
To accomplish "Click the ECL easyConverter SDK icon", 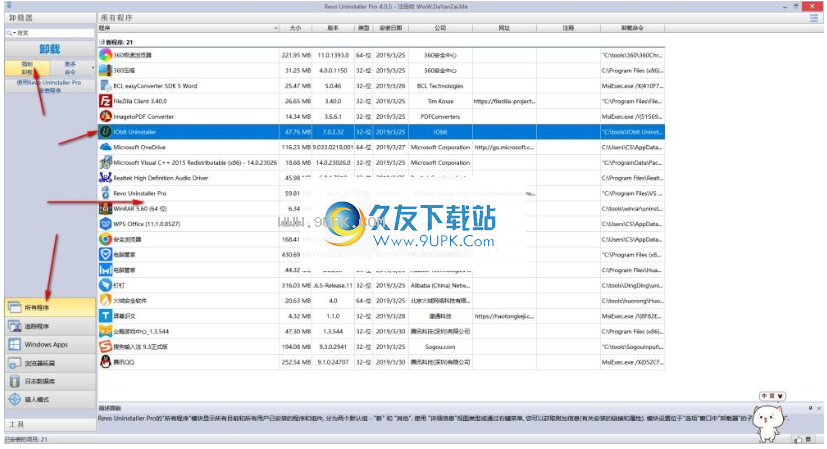I will (105, 85).
